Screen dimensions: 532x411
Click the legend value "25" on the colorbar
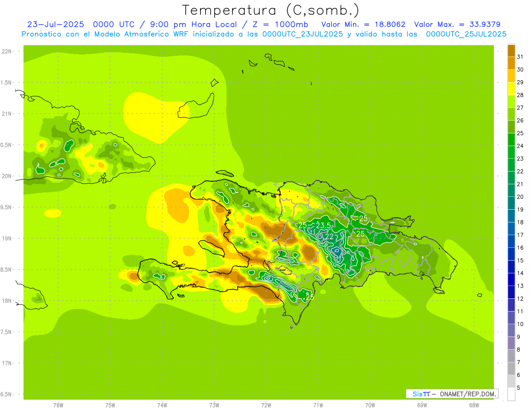click(x=520, y=133)
